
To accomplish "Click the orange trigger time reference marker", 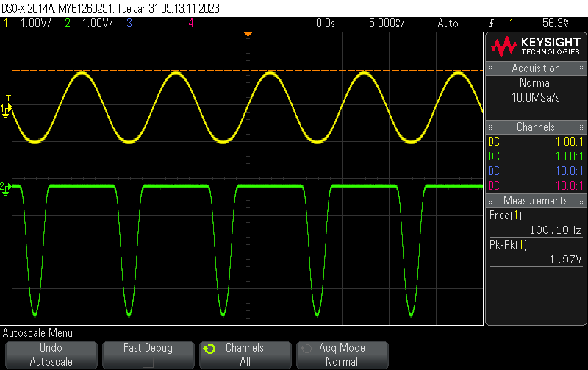I will 248,35.
